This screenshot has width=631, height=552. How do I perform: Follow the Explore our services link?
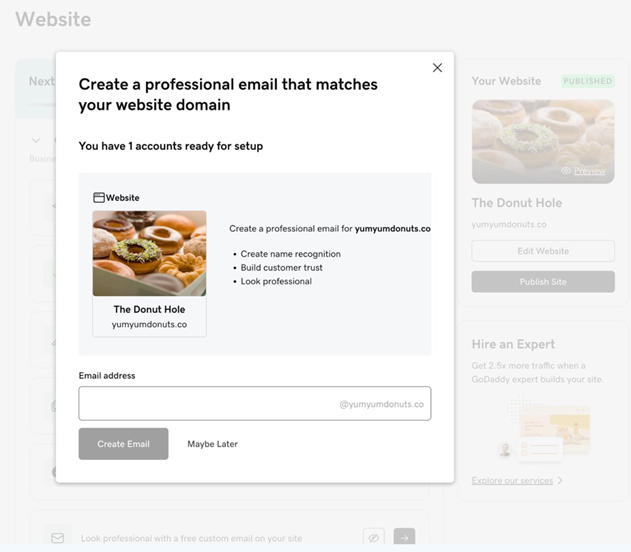coord(512,481)
